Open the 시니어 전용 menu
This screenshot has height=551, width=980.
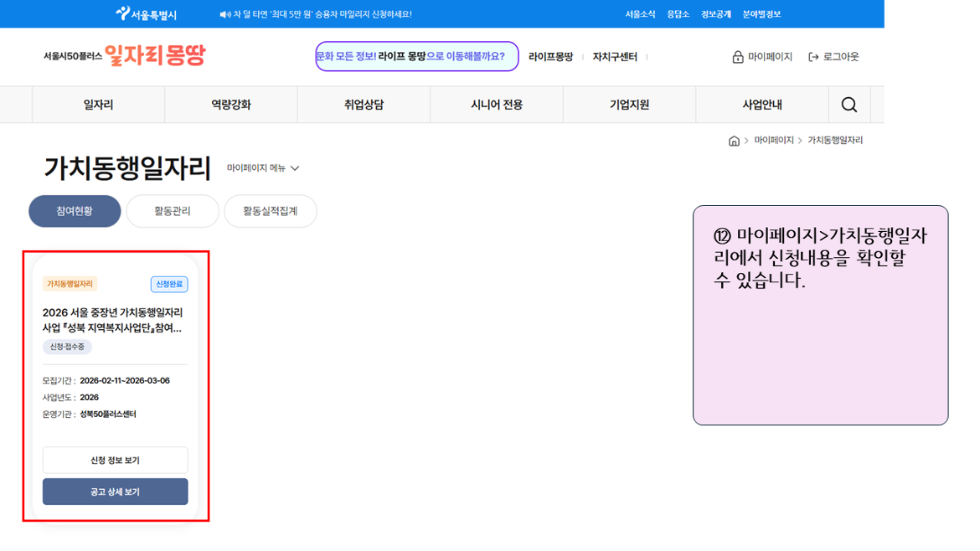coord(497,105)
